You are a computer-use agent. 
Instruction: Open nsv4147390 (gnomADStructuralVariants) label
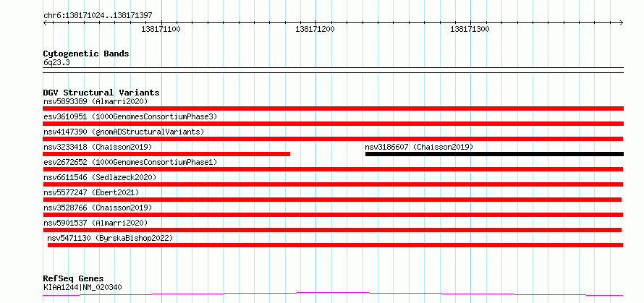[x=124, y=132]
